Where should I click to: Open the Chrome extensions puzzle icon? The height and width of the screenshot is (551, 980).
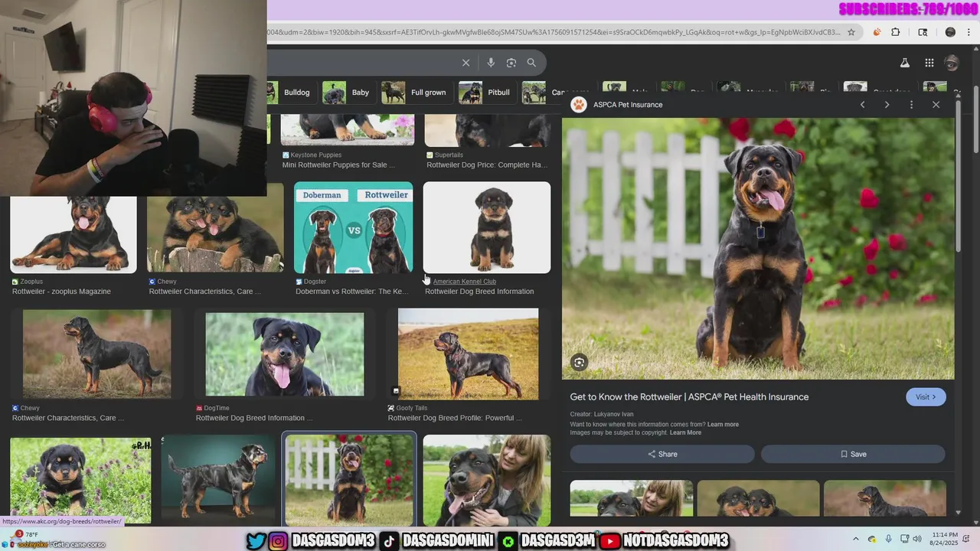[896, 32]
